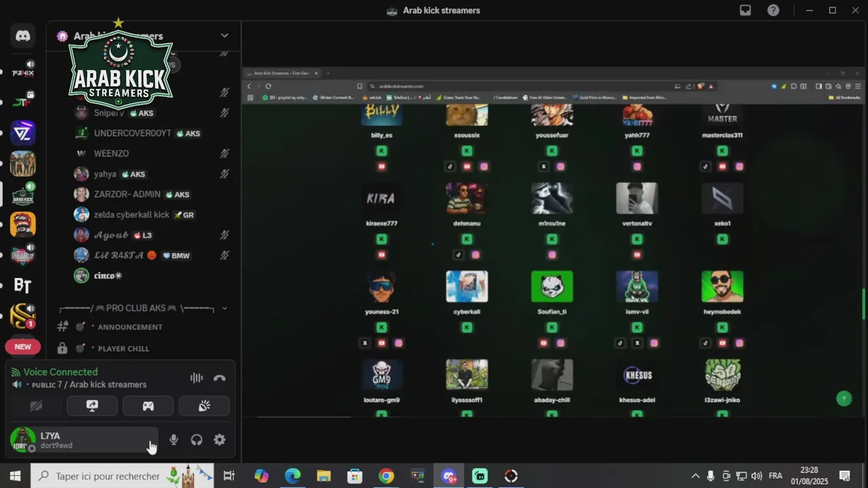Click the streamed page's green scrollbar
The height and width of the screenshot is (488, 868).
click(863, 304)
